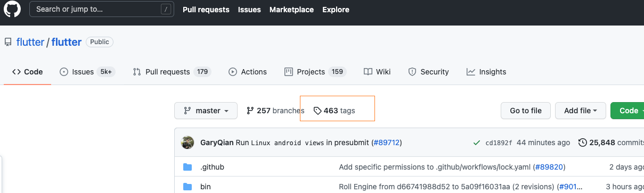Viewport: 644px width, 193px height.
Task: Open the Security tab
Action: pos(428,72)
